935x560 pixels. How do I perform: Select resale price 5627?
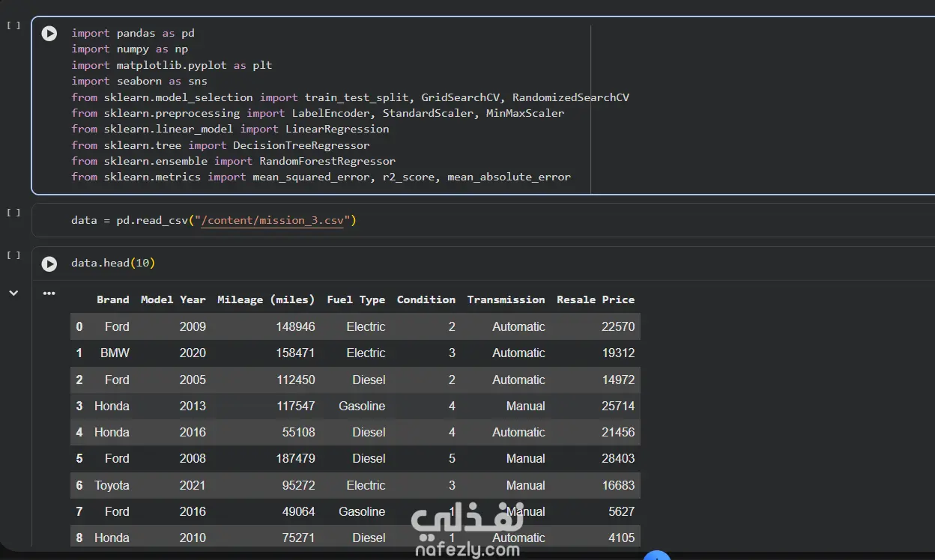(622, 511)
